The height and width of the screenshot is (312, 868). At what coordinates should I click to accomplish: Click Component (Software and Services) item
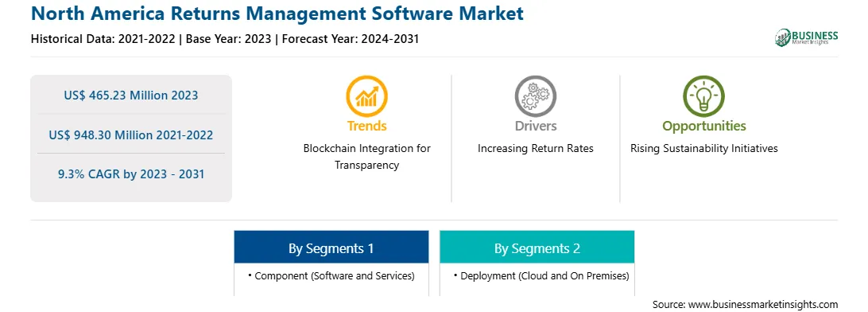coord(331,275)
